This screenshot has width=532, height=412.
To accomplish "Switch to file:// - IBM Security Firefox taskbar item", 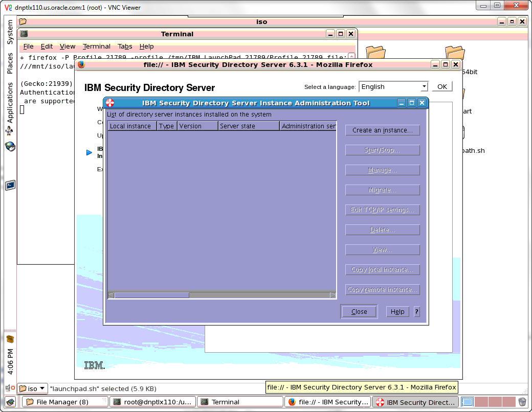I will click(x=328, y=402).
